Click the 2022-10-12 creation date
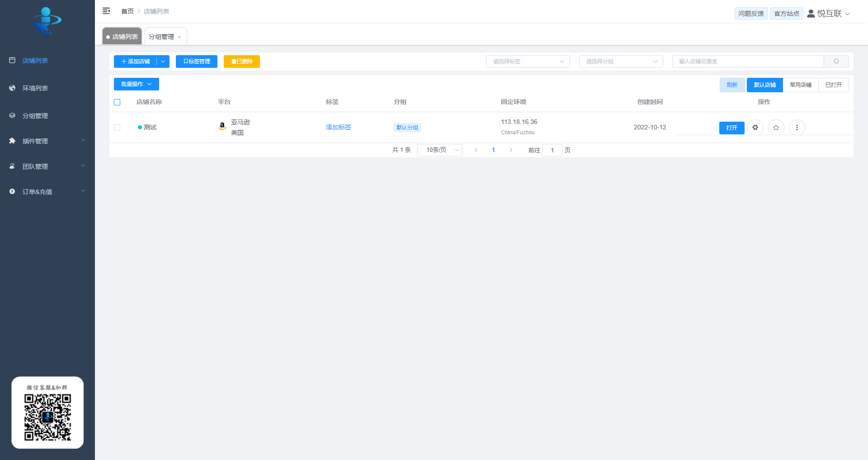Screen dimensions: 868x460 (x=650, y=128)
